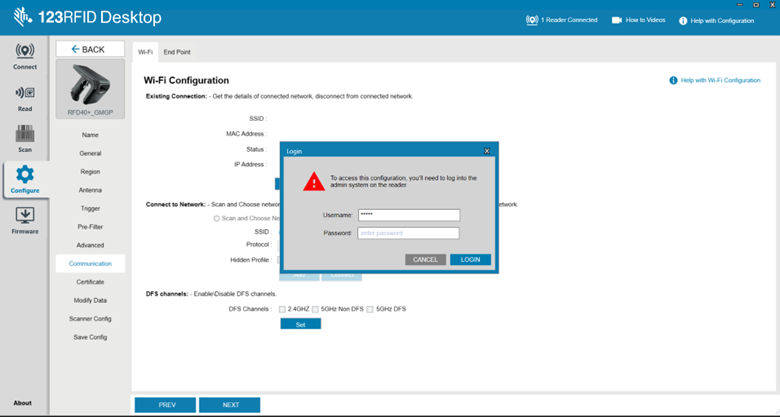Open How to Videos link

(645, 20)
